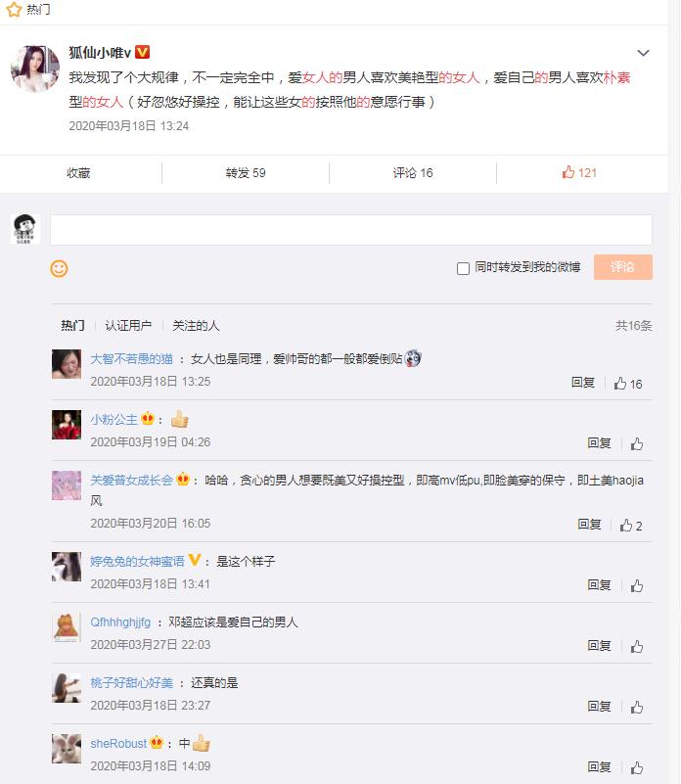Like the main post with 121 likes
This screenshot has width=681, height=784.
(x=579, y=173)
